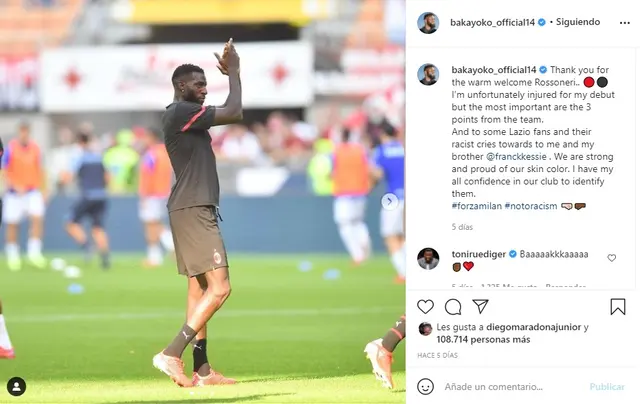The height and width of the screenshot is (404, 640).
Task: Open the #notoracism hashtag
Action: click(x=531, y=206)
